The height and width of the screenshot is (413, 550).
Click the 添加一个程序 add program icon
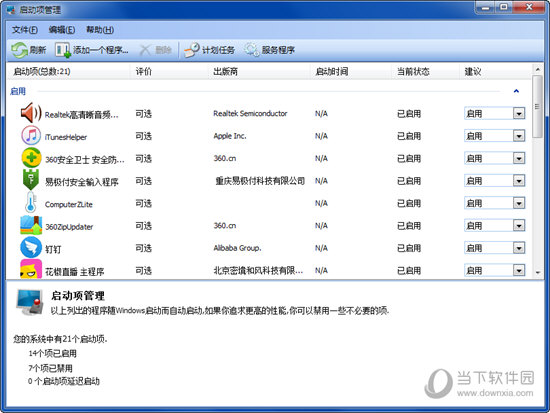tap(63, 50)
